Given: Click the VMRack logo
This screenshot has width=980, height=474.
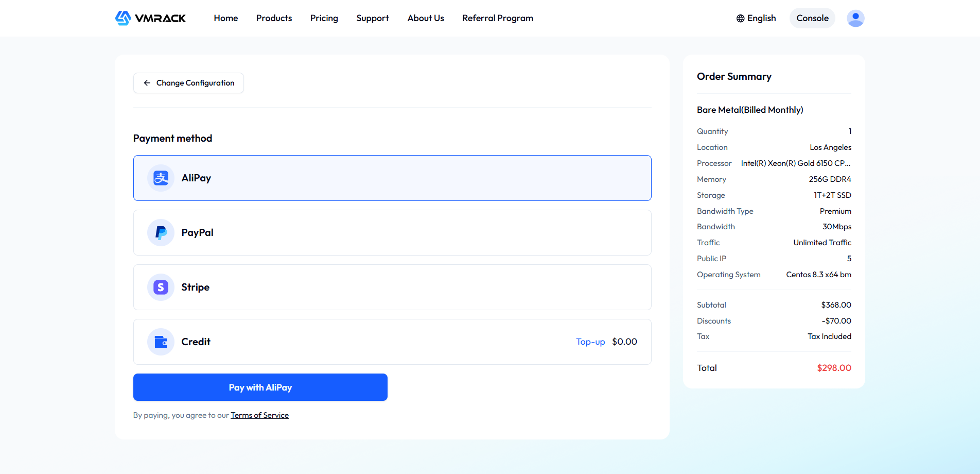Looking at the screenshot, I should pos(150,18).
